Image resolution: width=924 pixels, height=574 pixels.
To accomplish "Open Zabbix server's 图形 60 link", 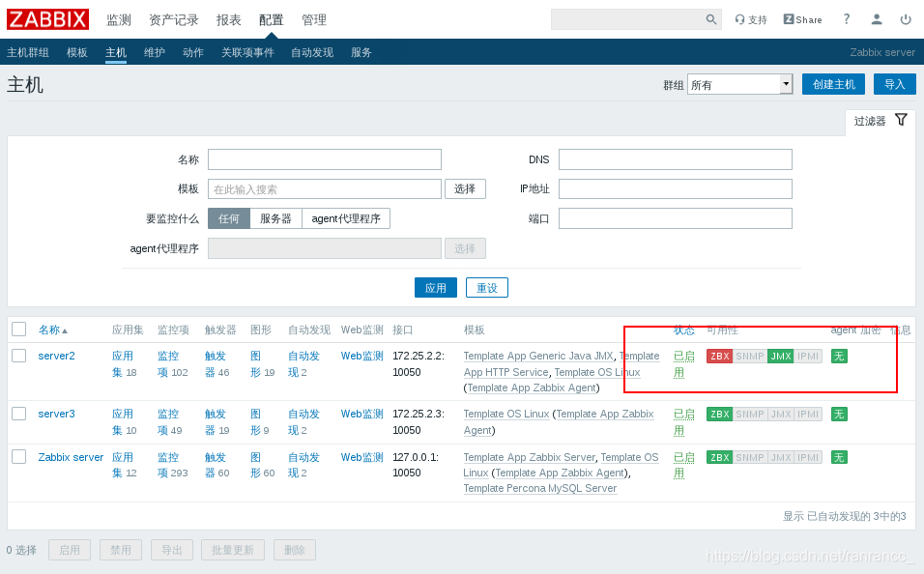I will point(262,465).
